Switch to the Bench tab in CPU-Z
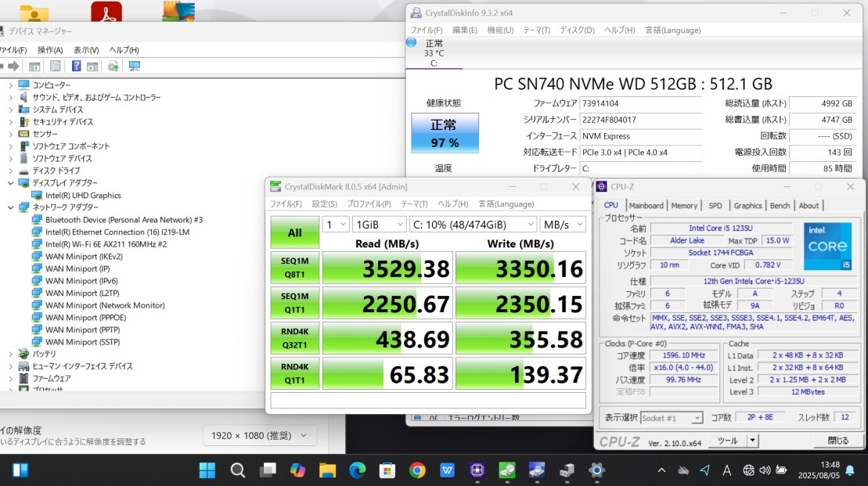868x486 pixels. point(780,205)
